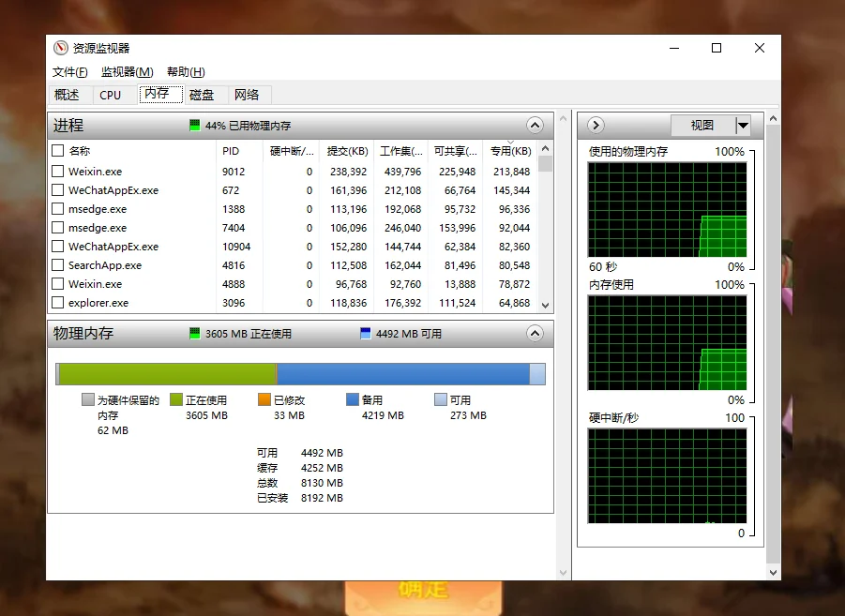Click the green 正在使用 legend swatch
Image resolution: width=845 pixels, height=616 pixels.
(176, 399)
